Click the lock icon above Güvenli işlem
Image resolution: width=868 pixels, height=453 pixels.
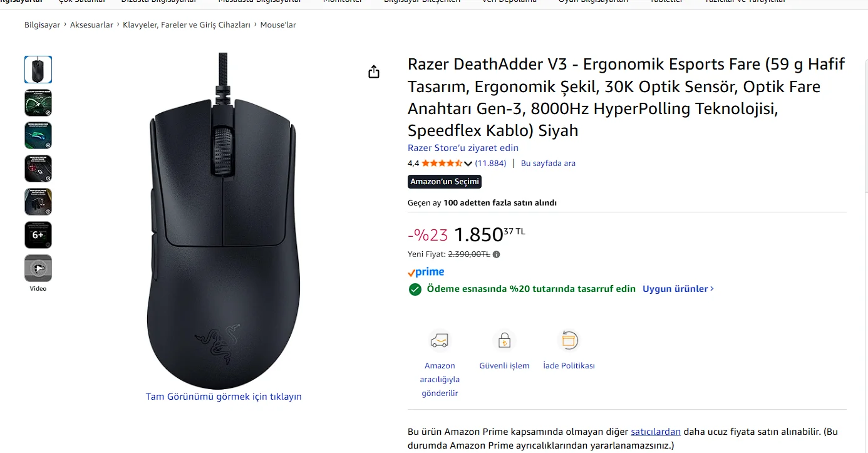pos(504,341)
